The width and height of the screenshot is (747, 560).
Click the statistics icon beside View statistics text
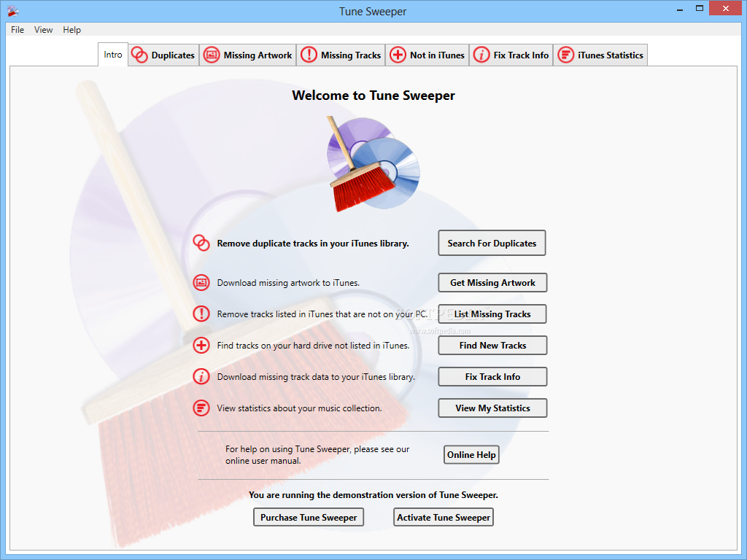click(x=201, y=408)
